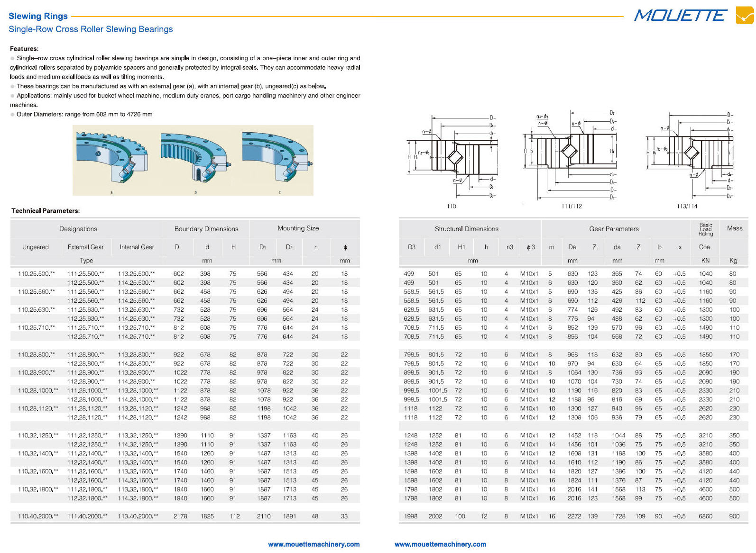Select designation '113.40.2000.**'

[138, 517]
